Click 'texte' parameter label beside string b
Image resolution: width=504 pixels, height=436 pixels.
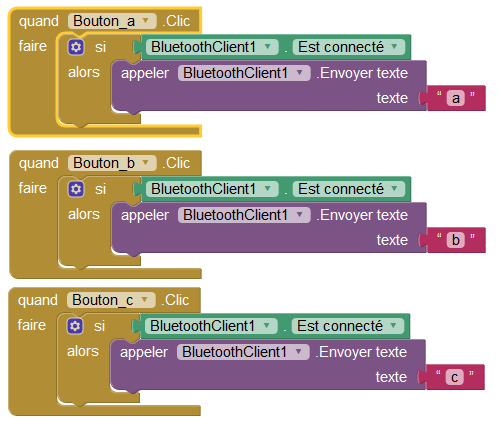click(392, 240)
